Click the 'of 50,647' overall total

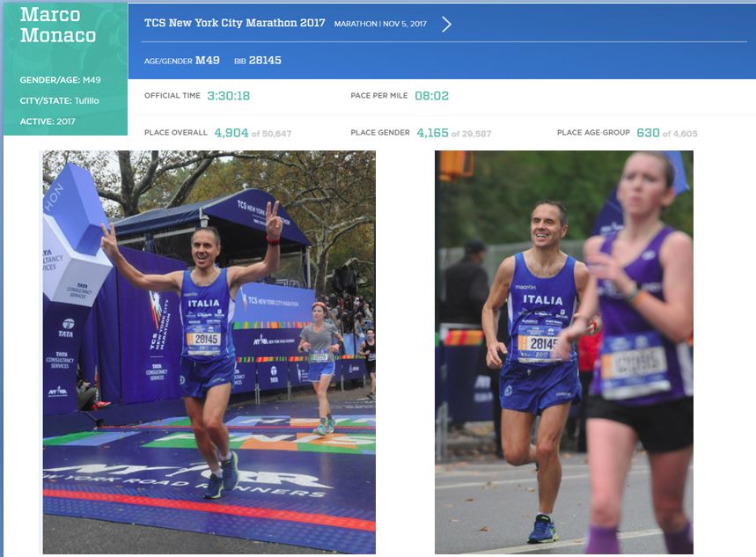[272, 134]
